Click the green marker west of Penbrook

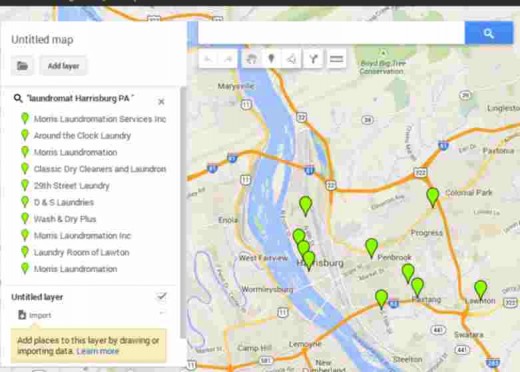pyautogui.click(x=371, y=248)
